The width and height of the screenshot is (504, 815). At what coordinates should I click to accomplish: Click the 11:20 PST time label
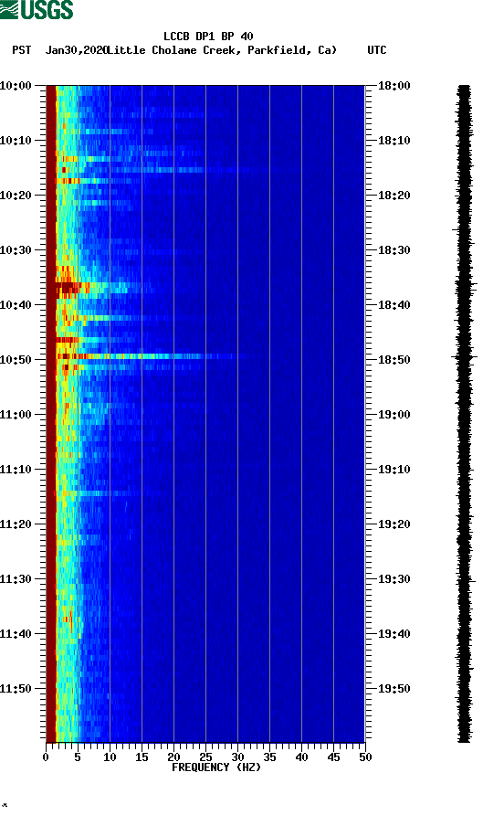coord(16,524)
